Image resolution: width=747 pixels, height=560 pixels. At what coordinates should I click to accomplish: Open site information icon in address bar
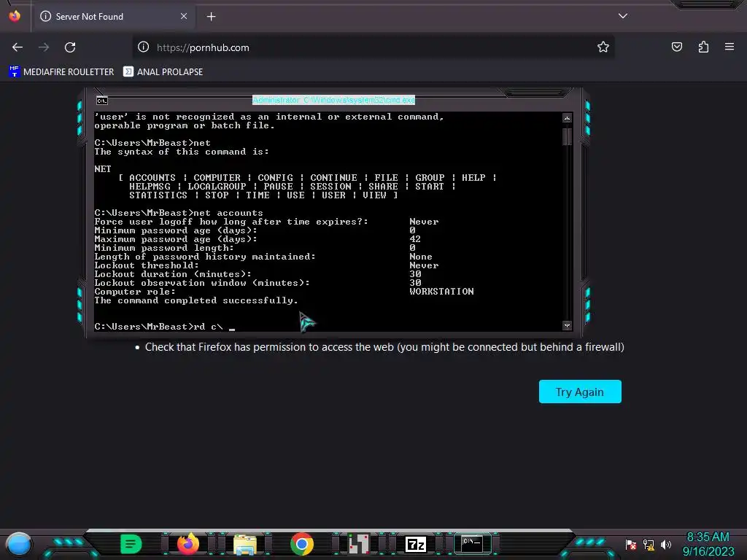(144, 47)
